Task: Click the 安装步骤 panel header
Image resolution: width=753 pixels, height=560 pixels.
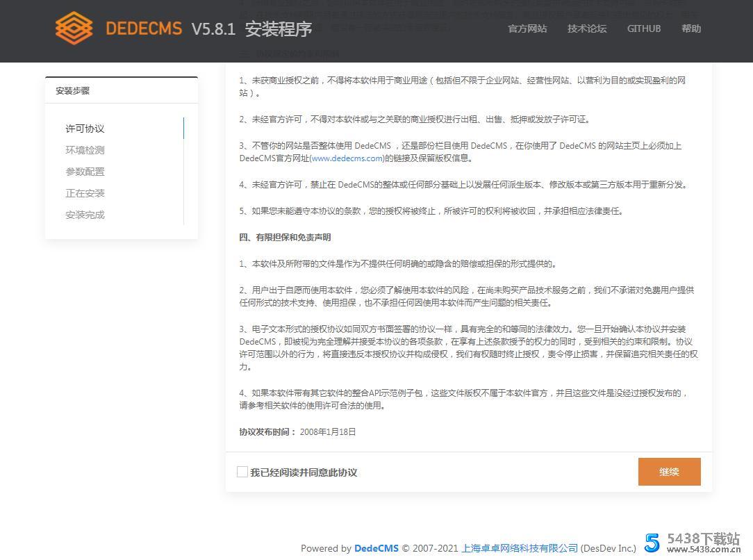Action: [x=73, y=91]
